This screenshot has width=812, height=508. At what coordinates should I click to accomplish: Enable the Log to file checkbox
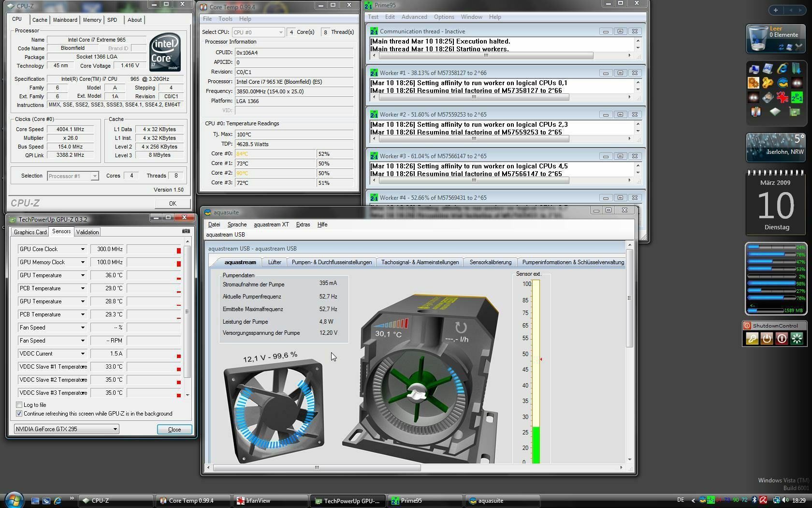tap(19, 405)
